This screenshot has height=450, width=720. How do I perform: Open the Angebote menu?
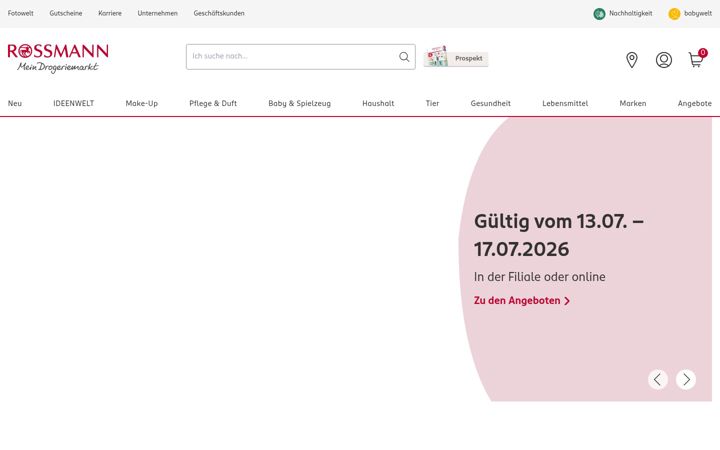(694, 103)
